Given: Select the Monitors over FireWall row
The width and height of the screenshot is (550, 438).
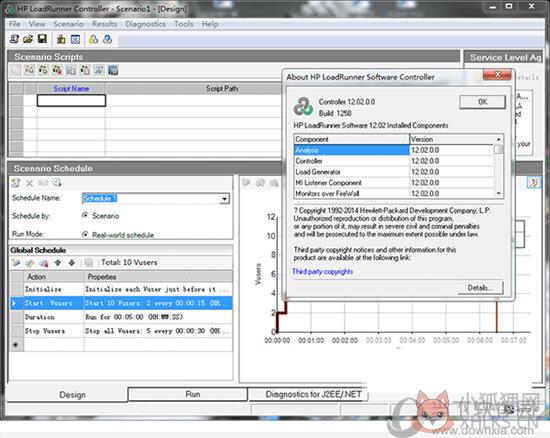Looking at the screenshot, I should tap(394, 194).
